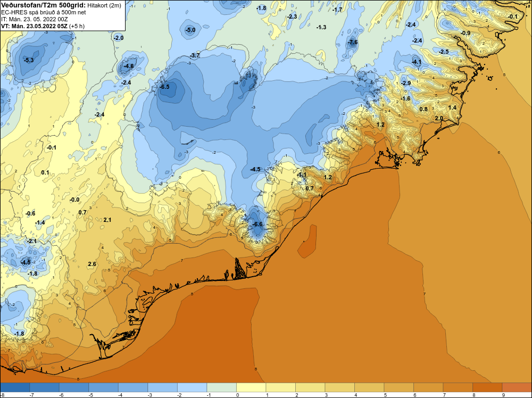Click the 2.6 temperature label
Screen dimensions: 532x398
click(92, 264)
